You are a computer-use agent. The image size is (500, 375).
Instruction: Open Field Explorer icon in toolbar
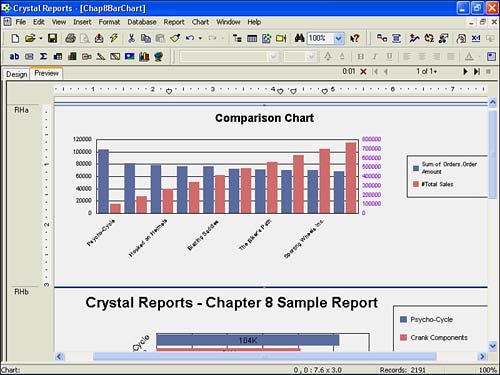tap(252, 38)
